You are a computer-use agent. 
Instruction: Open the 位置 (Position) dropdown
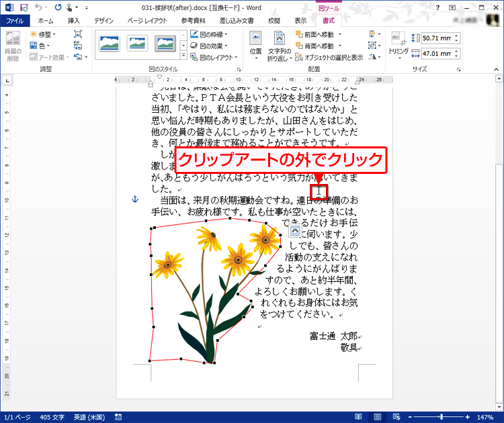[x=256, y=46]
